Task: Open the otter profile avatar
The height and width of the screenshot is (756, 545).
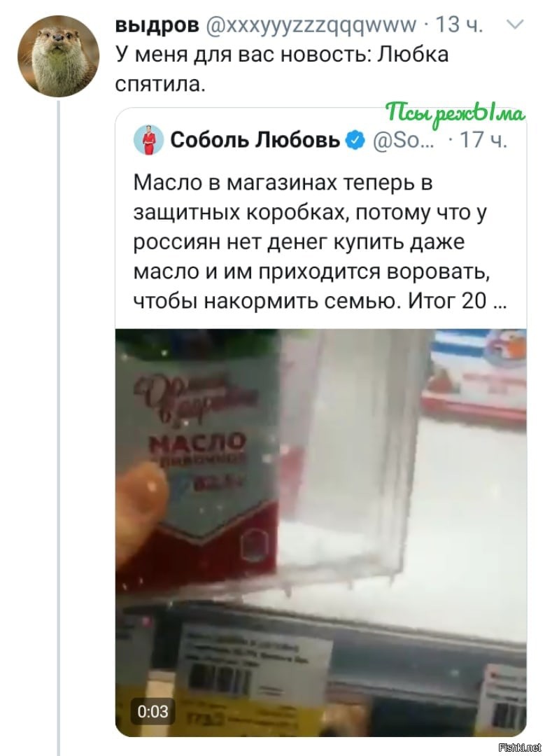Action: tap(58, 56)
